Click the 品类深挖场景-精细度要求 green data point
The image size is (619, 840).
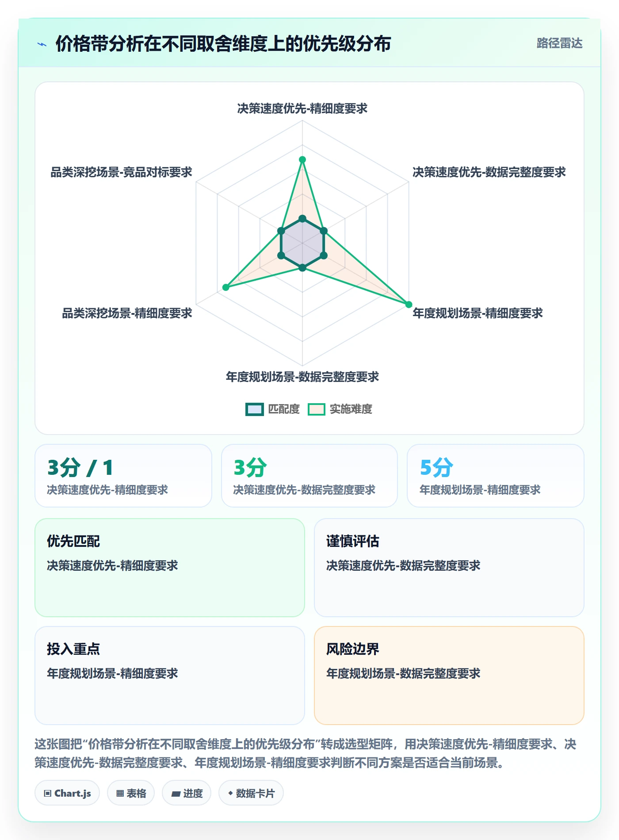[226, 287]
